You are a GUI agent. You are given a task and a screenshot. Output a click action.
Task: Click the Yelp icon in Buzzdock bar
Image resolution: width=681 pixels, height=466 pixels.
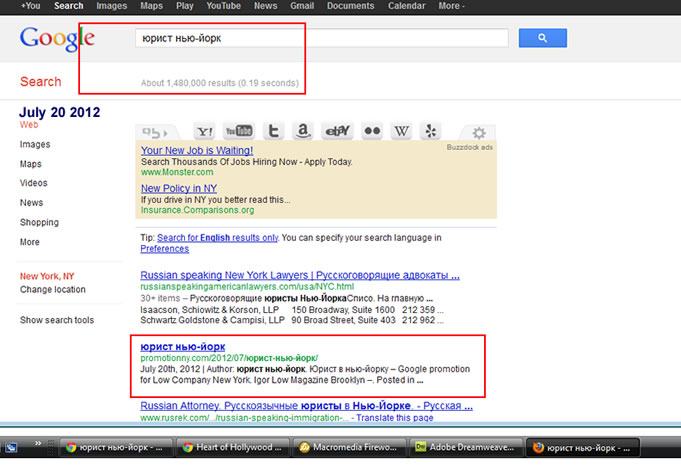click(x=431, y=131)
